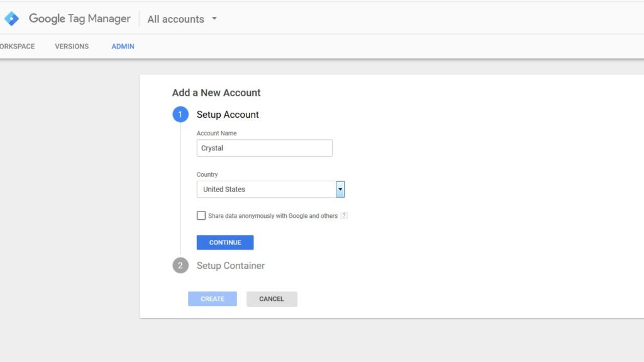This screenshot has height=362, width=644.
Task: Click the disabled Create button
Action: [213, 298]
